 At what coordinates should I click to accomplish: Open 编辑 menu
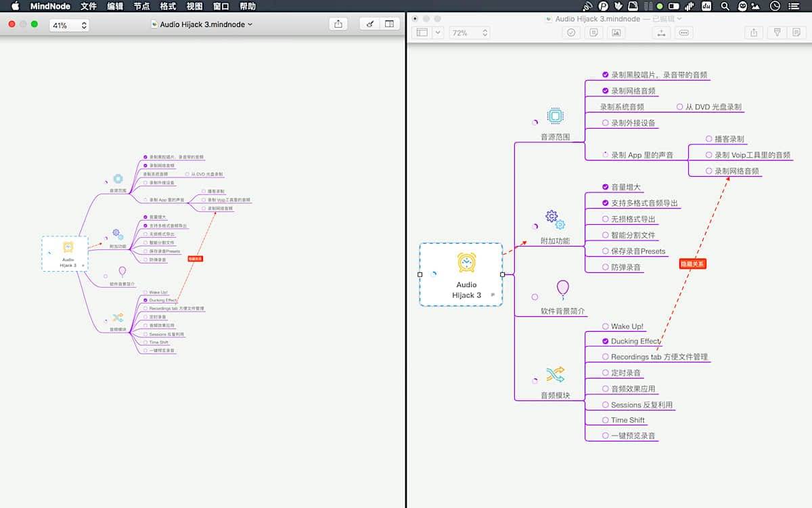click(x=115, y=6)
